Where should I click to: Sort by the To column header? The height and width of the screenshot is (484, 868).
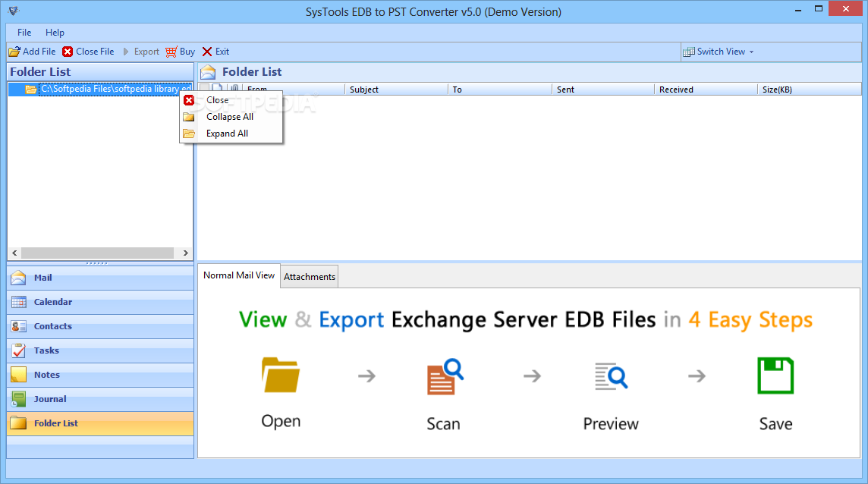(500, 90)
